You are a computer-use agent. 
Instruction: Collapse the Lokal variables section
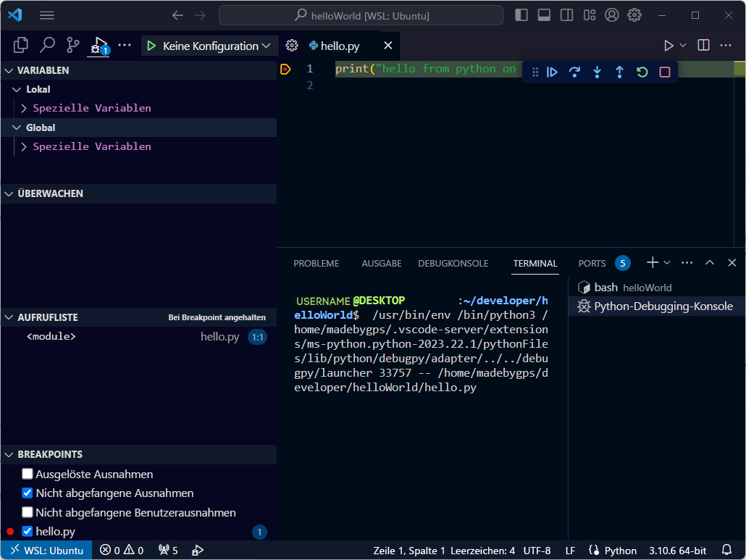(x=16, y=89)
